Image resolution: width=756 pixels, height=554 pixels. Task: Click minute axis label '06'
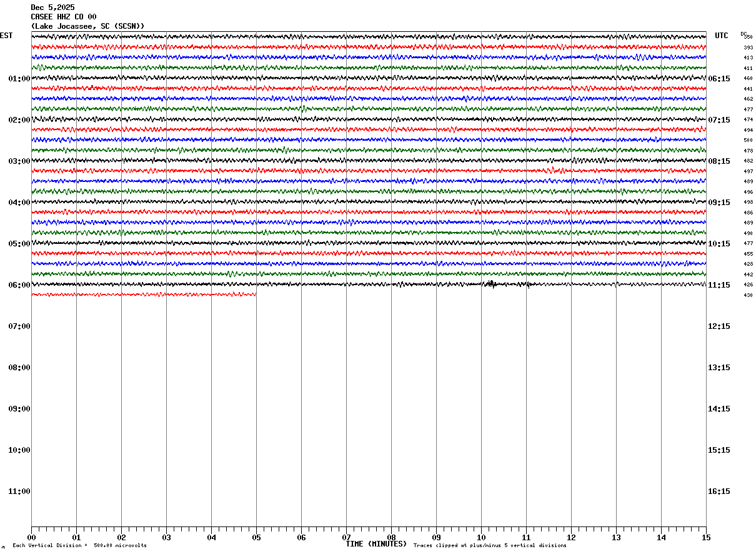coord(301,538)
